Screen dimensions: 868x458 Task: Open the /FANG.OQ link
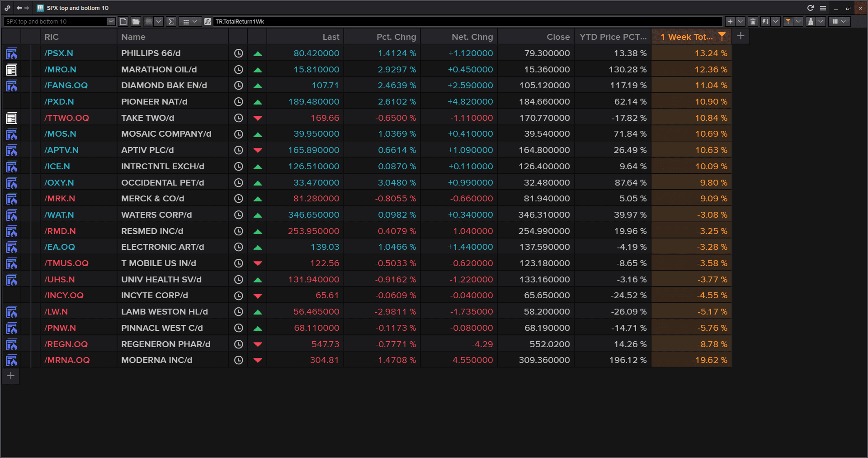[x=66, y=86]
